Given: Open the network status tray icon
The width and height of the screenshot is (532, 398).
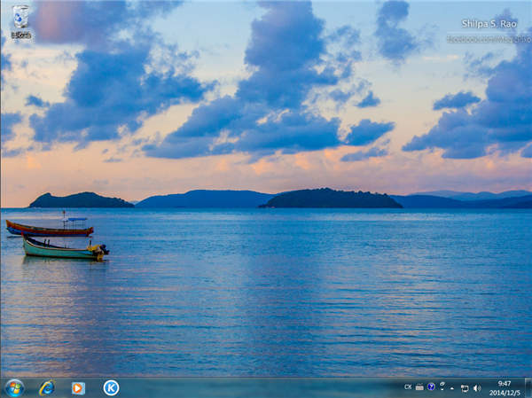Looking at the screenshot, I should pos(465,388).
